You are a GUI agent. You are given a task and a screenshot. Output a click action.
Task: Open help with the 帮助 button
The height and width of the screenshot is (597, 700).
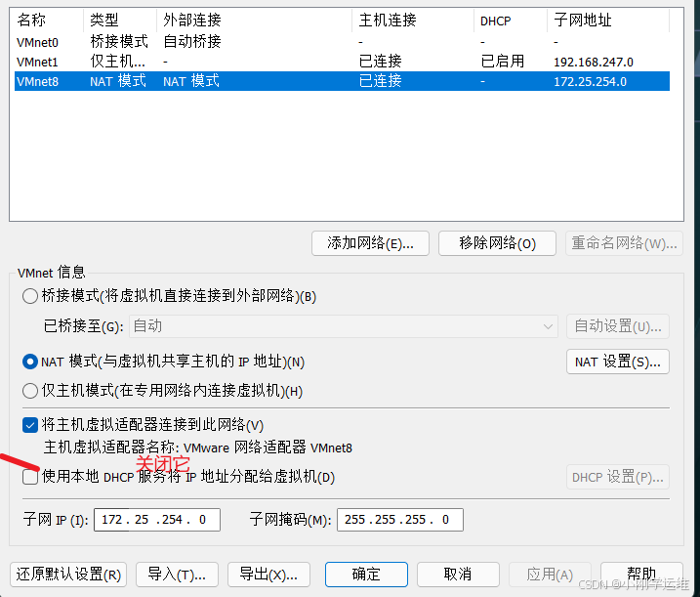pos(641,575)
